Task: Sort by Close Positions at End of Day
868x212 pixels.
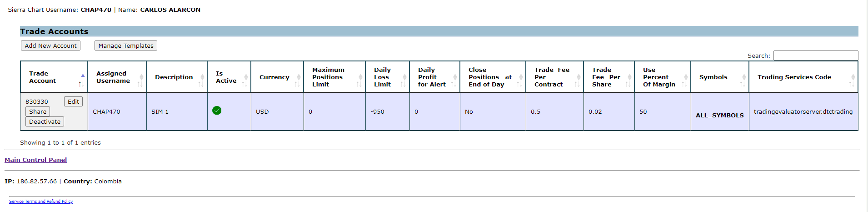Action: [x=520, y=80]
